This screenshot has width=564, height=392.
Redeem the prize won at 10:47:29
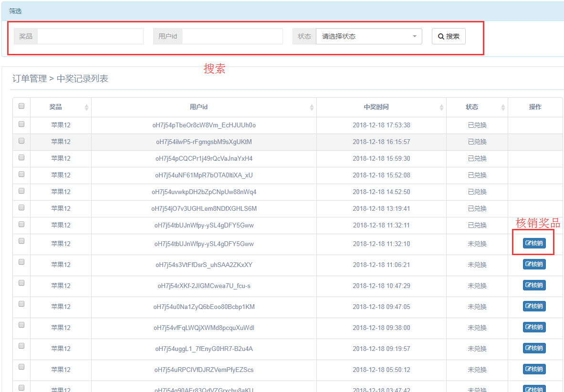(x=534, y=285)
